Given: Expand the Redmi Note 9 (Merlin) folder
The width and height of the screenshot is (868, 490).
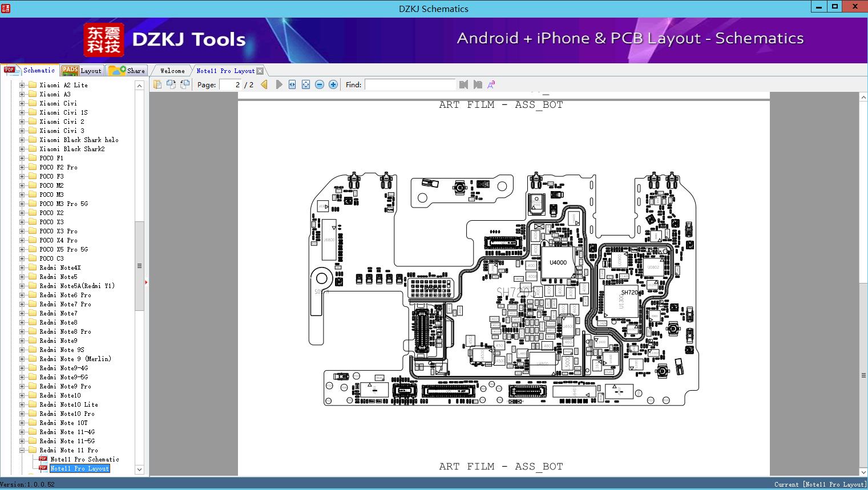Looking at the screenshot, I should click(22, 359).
